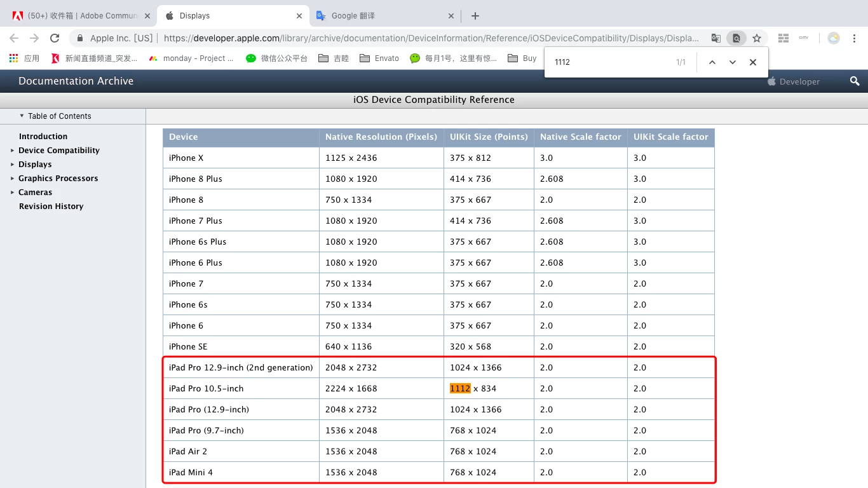Viewport: 868px width, 488px height.
Task: Open the Google Translate page icon
Action: pos(716,38)
